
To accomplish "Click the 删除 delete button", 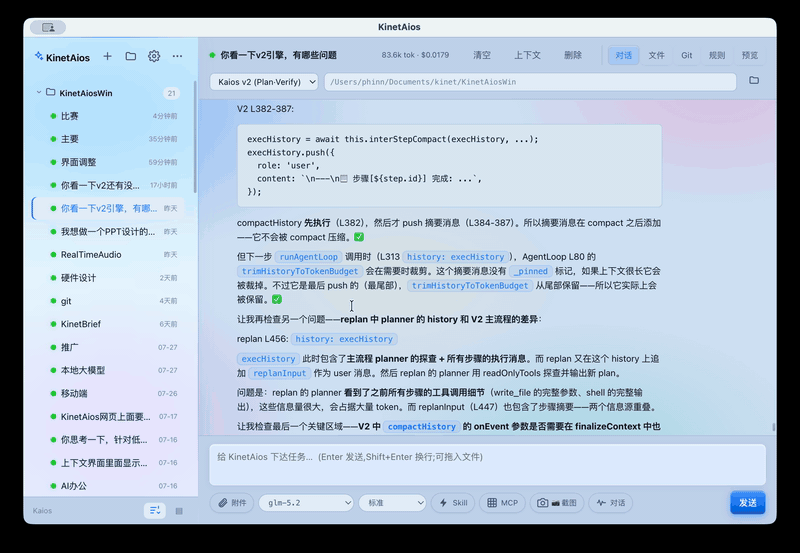I will pos(572,55).
